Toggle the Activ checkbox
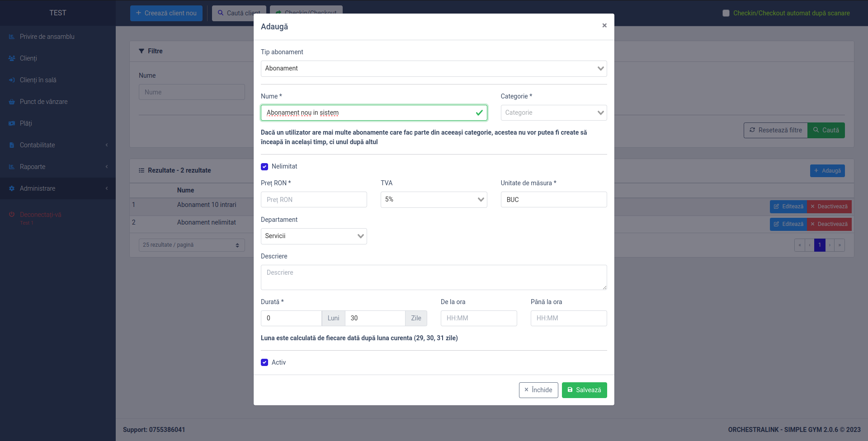The image size is (868, 441). [x=264, y=362]
